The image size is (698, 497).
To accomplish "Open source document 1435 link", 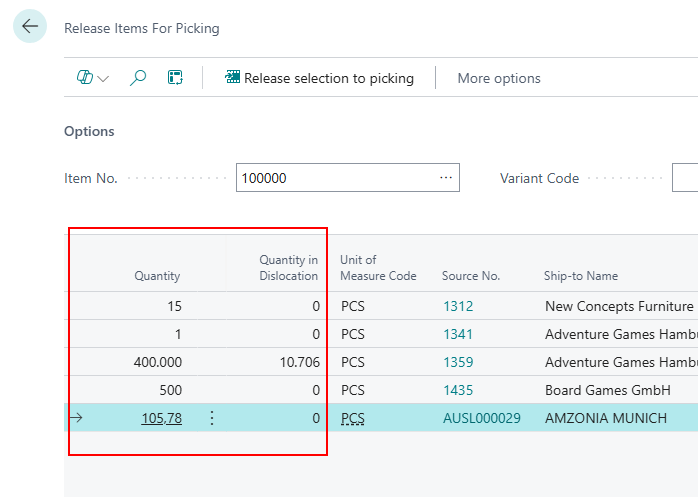I will click(458, 390).
